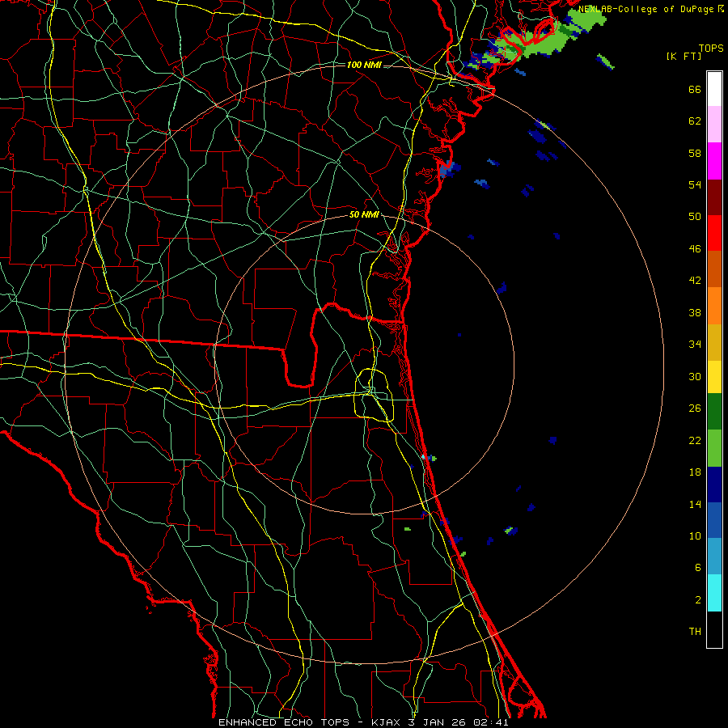Click the white 66 kft color swatch

pos(714,89)
